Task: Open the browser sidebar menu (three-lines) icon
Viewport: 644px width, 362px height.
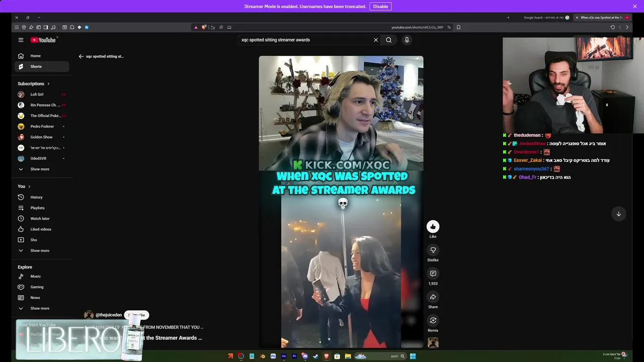Action: point(17,27)
